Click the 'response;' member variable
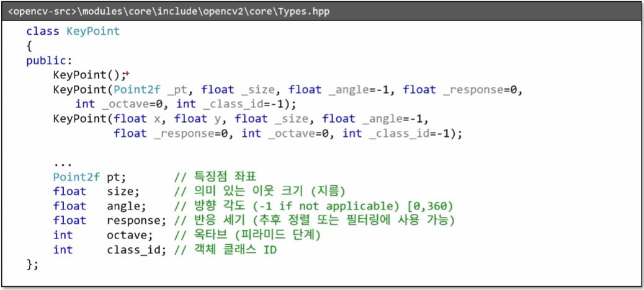 click(x=136, y=221)
